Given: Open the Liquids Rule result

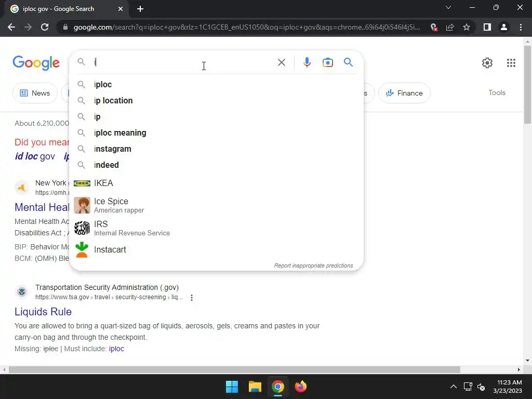Looking at the screenshot, I should pos(43,312).
